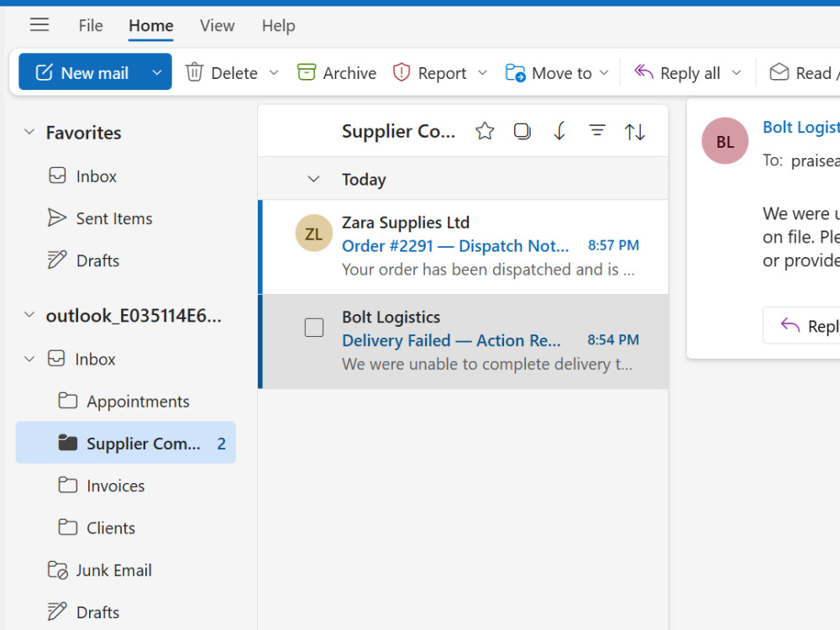Open the New mail dropdown arrow

pyautogui.click(x=157, y=71)
